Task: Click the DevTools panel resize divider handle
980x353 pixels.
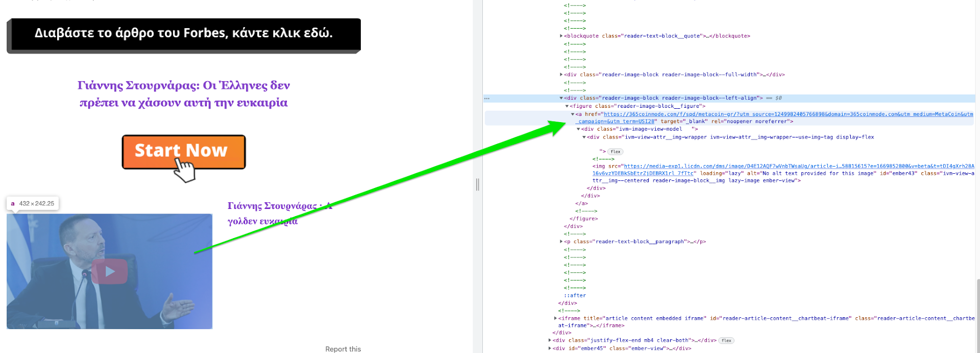Action: (x=478, y=184)
